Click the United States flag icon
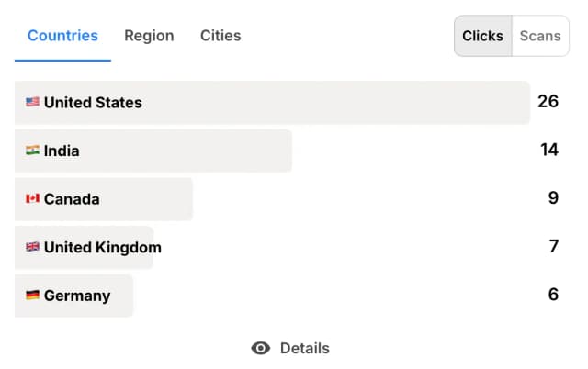Viewport: 588px width, 369px height. (32, 102)
